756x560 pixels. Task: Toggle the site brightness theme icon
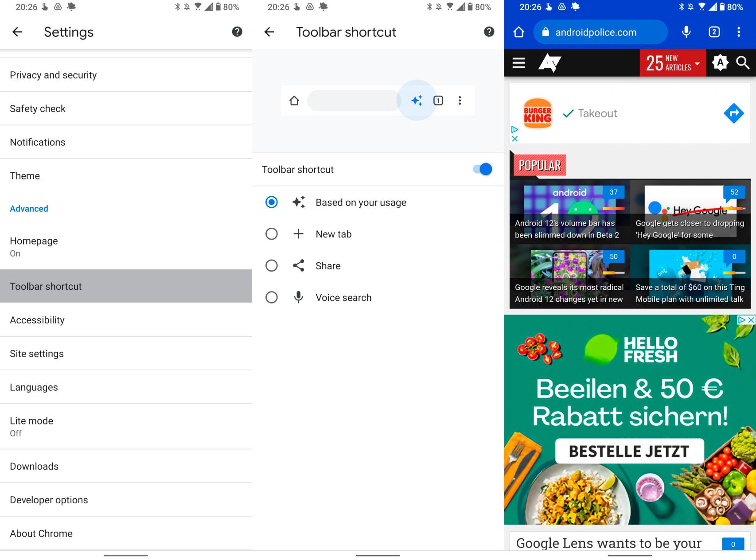(x=720, y=63)
